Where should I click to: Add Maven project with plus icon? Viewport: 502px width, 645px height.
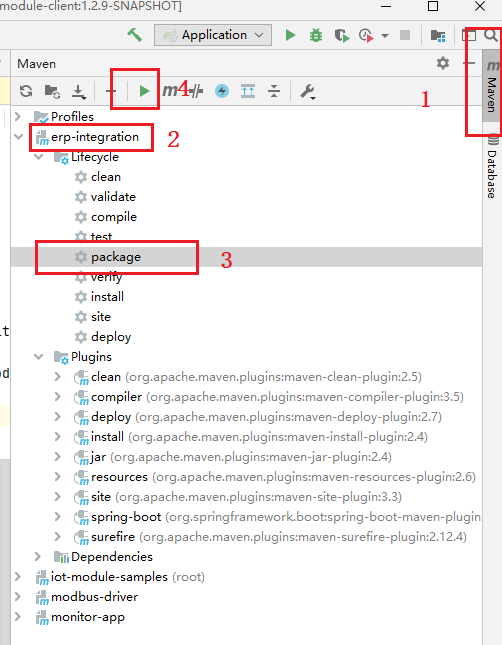pyautogui.click(x=111, y=91)
